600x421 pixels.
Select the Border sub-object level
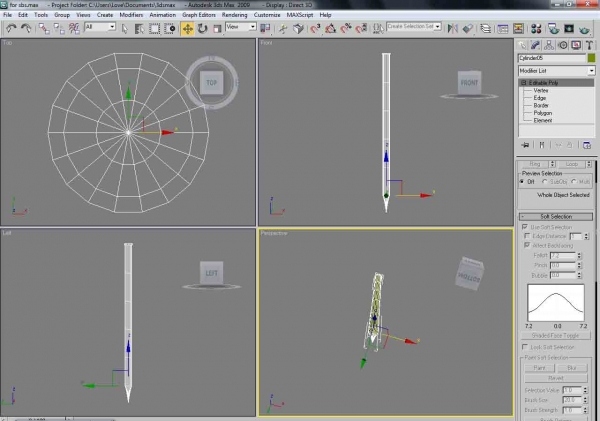pos(541,105)
